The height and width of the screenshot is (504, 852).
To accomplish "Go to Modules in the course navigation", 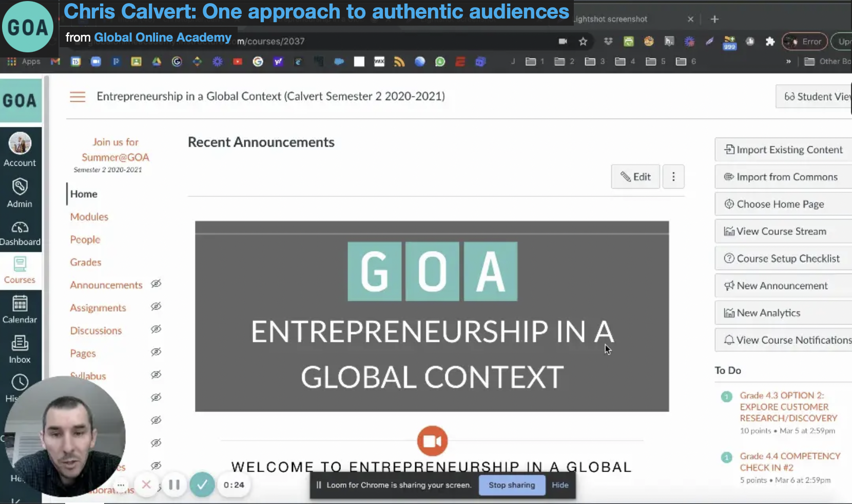I will pyautogui.click(x=89, y=217).
